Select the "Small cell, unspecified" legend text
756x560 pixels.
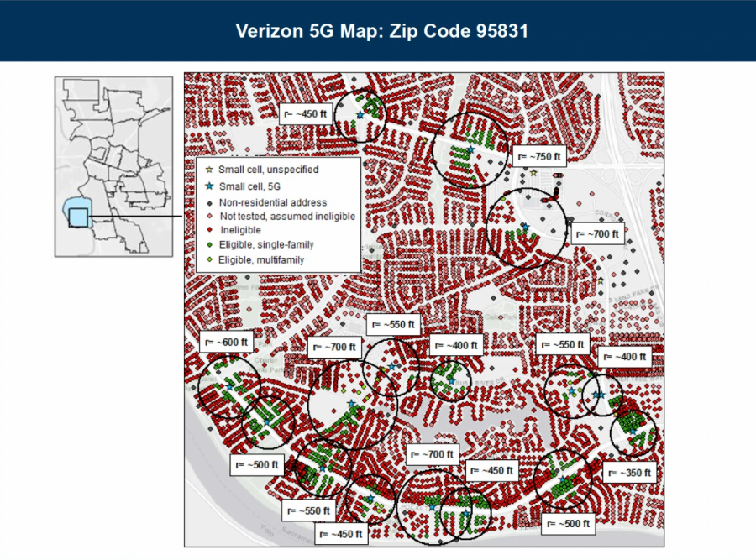[x=268, y=170]
